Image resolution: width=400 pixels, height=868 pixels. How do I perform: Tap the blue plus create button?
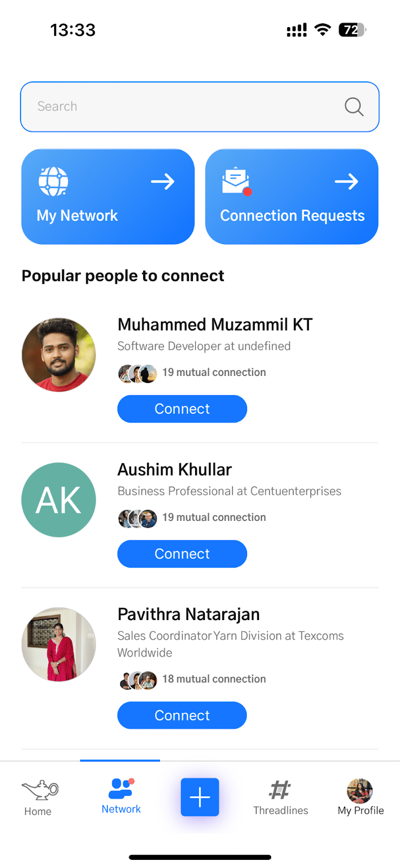[x=200, y=797]
